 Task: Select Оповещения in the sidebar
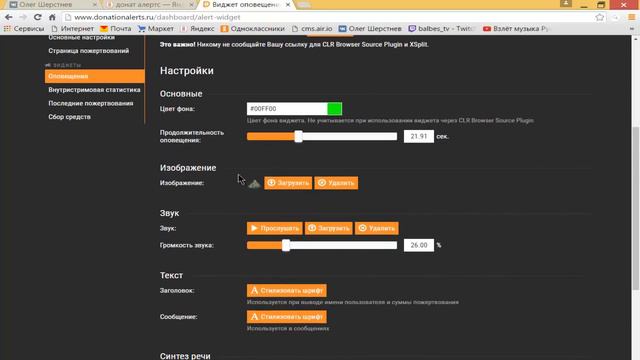pyautogui.click(x=94, y=76)
